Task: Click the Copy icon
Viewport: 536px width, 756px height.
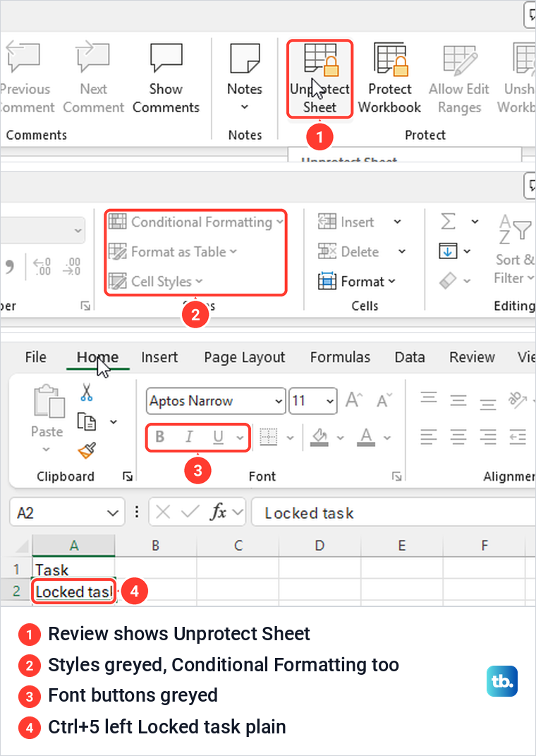Action: point(87,422)
